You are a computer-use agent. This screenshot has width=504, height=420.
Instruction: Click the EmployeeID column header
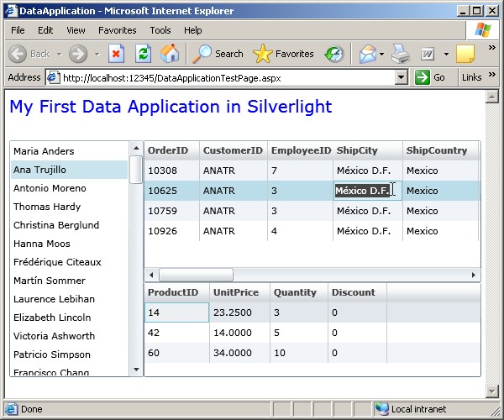[300, 150]
